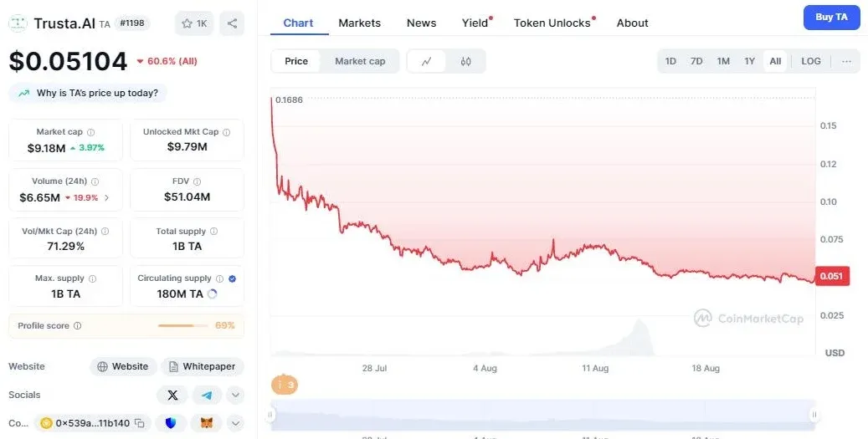This screenshot has height=439, width=868.
Task: Click the Buy TA button
Action: click(831, 17)
